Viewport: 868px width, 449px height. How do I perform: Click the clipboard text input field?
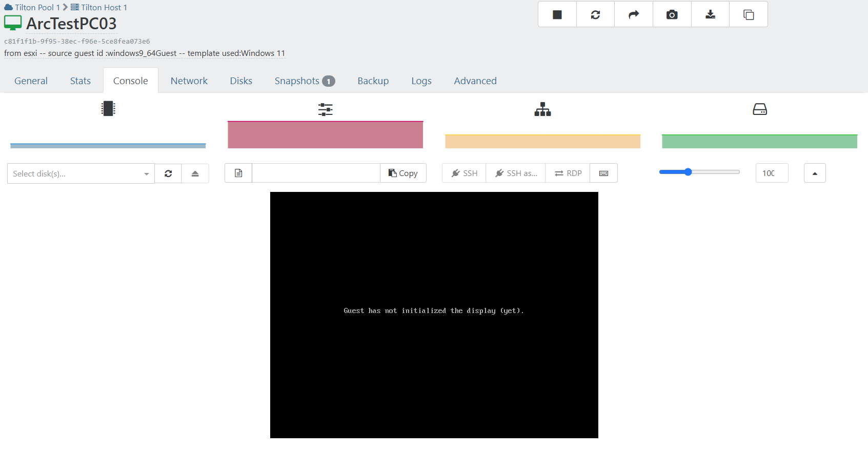point(316,173)
